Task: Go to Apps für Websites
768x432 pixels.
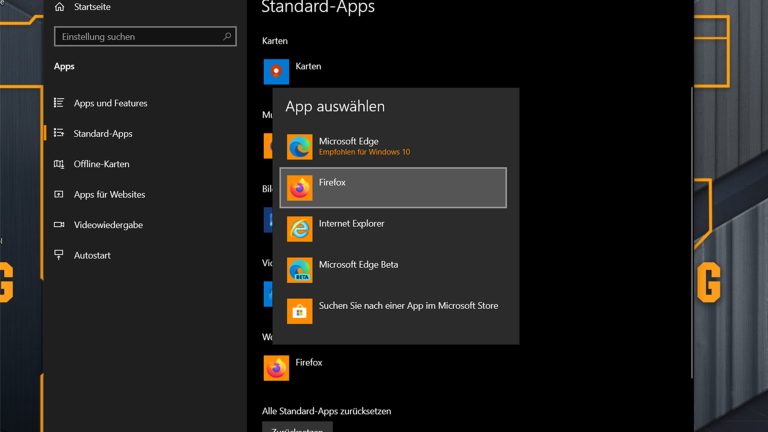Action: pos(109,194)
